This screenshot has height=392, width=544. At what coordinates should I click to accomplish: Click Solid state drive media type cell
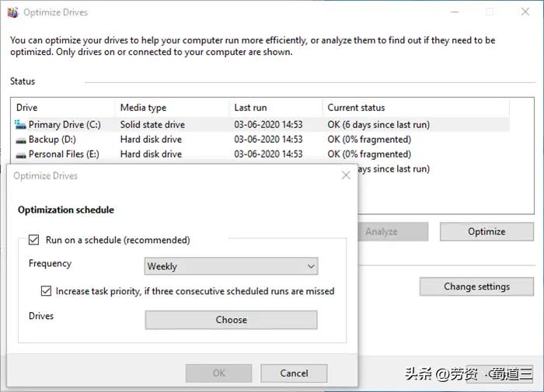click(x=152, y=124)
